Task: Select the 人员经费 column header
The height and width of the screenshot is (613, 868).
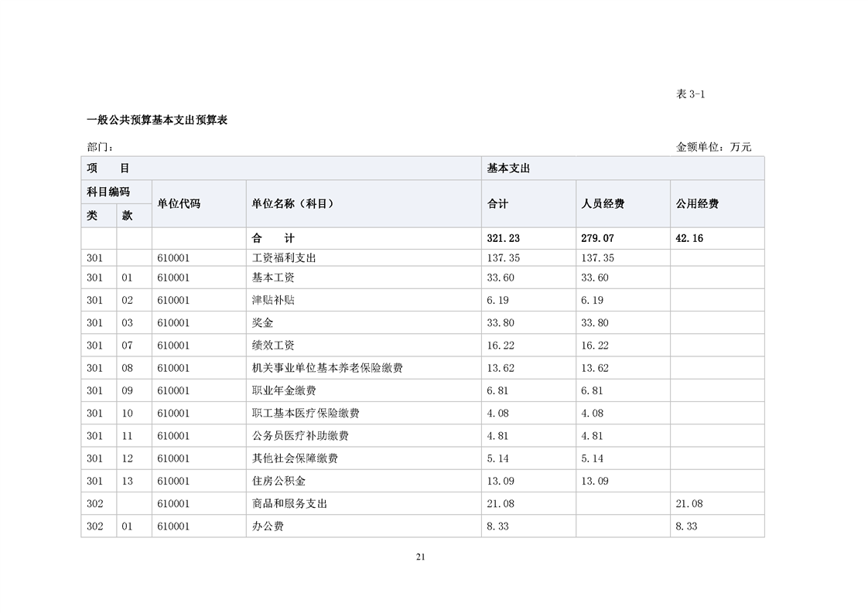Action: (x=623, y=203)
